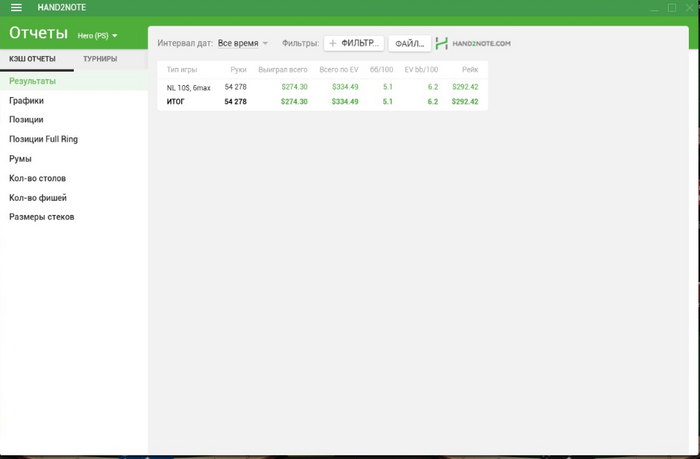Viewport: 700px width, 459px height.
Task: Select Результаты in the sidebar
Action: [74, 81]
